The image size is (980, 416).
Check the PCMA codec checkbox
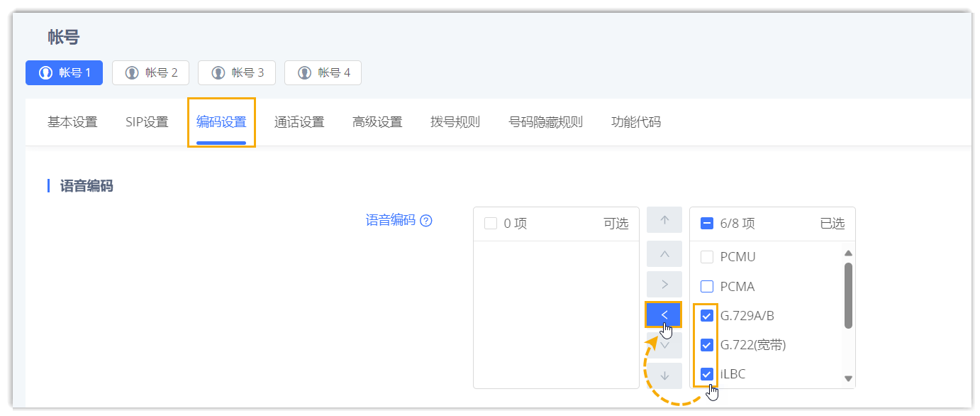(706, 287)
